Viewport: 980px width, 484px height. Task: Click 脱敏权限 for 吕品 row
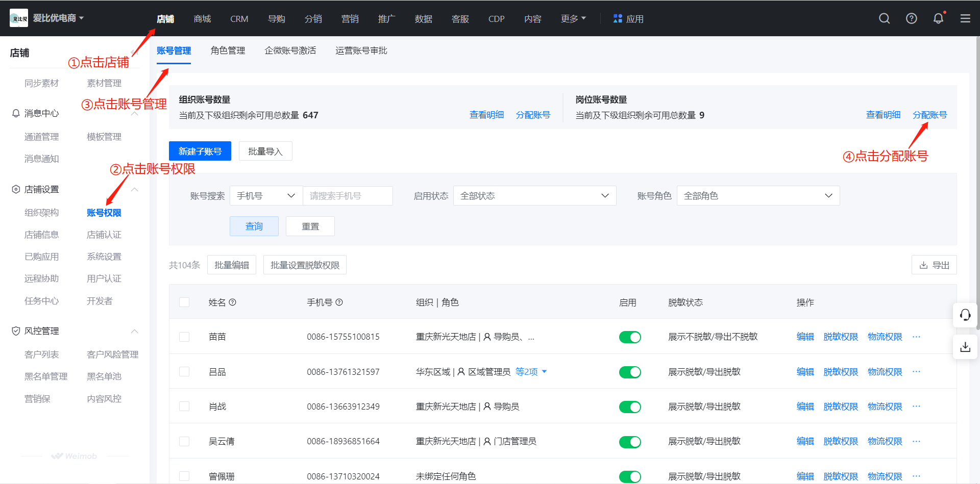pyautogui.click(x=841, y=372)
